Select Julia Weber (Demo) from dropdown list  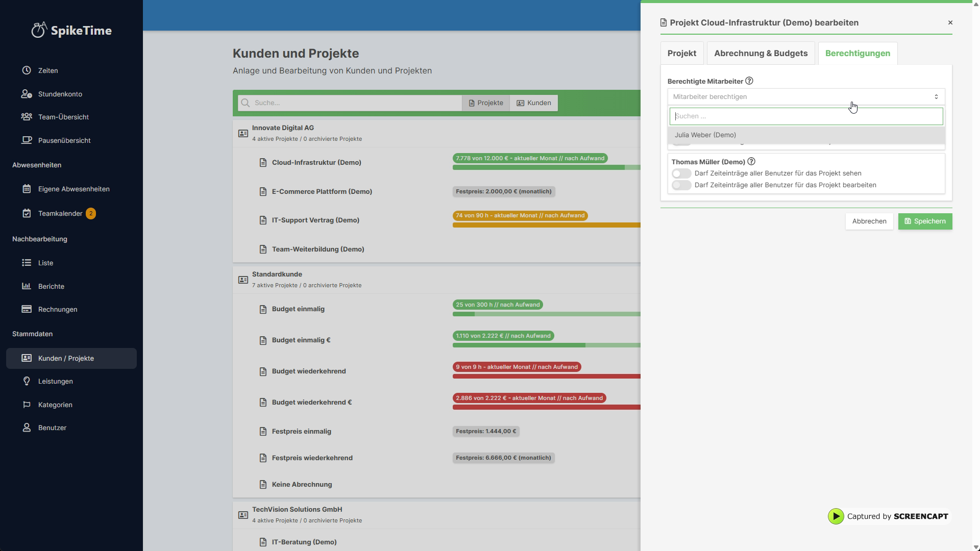pyautogui.click(x=705, y=135)
